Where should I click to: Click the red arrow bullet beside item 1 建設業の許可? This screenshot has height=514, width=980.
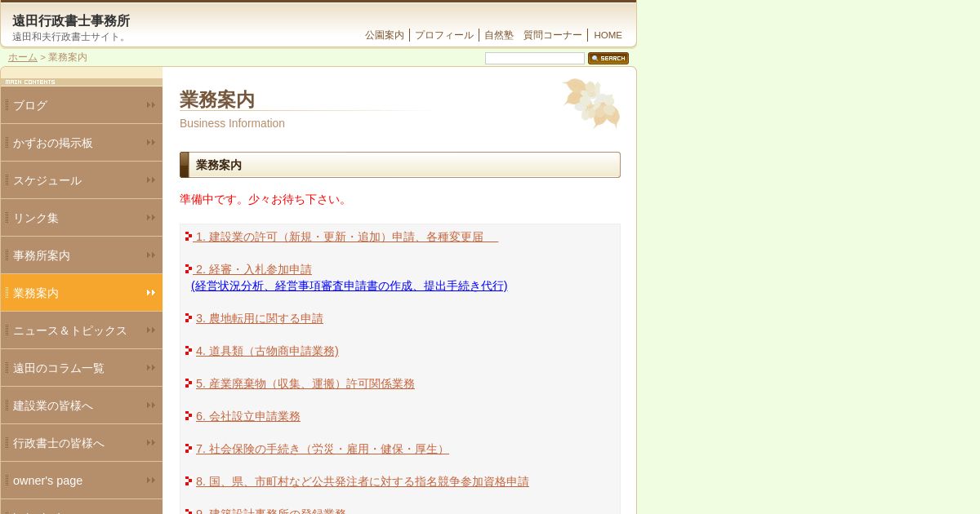pyautogui.click(x=189, y=237)
